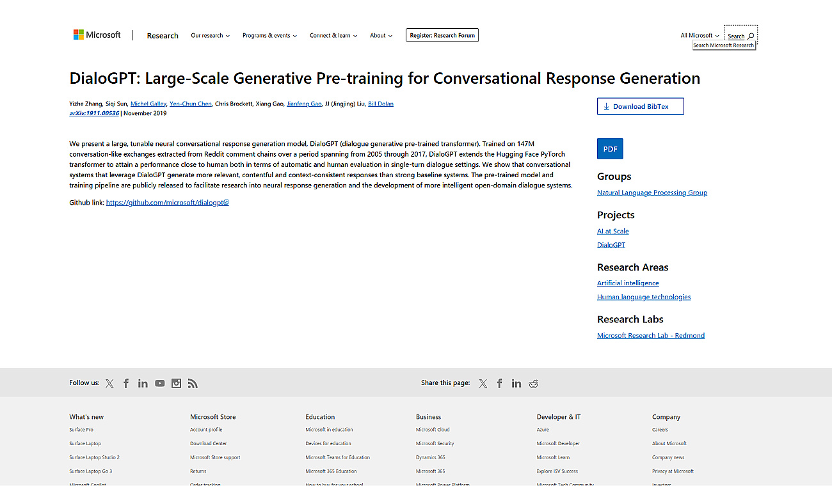This screenshot has width=832, height=504.
Task: Open the GitHub dialogpt link
Action: tap(167, 202)
